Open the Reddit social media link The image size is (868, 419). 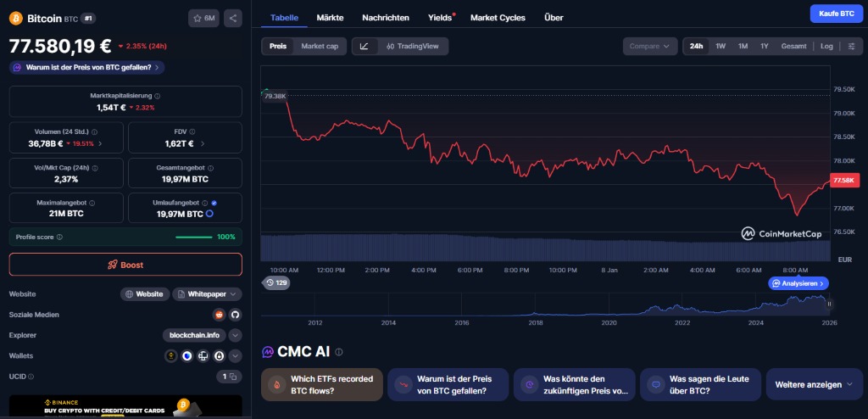tap(220, 315)
